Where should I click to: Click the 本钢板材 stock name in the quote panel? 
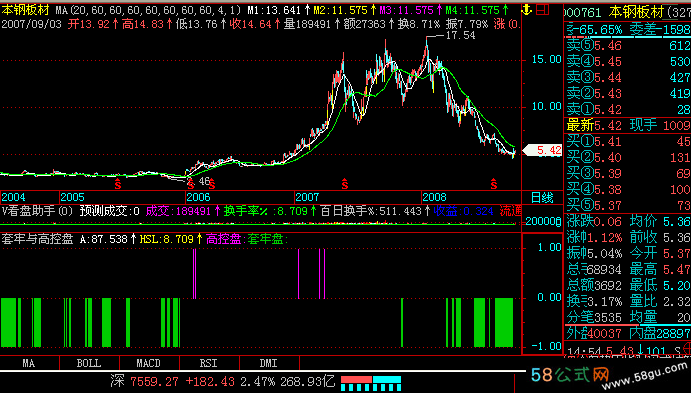(636, 12)
